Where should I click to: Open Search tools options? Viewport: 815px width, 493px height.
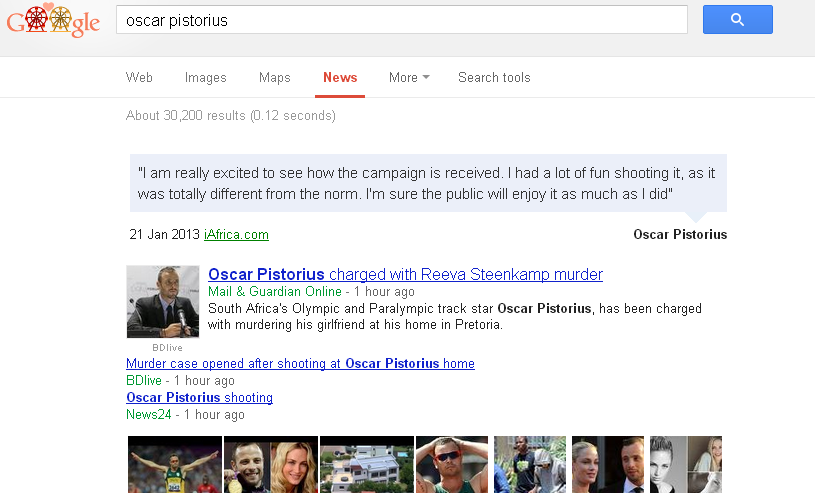point(494,78)
